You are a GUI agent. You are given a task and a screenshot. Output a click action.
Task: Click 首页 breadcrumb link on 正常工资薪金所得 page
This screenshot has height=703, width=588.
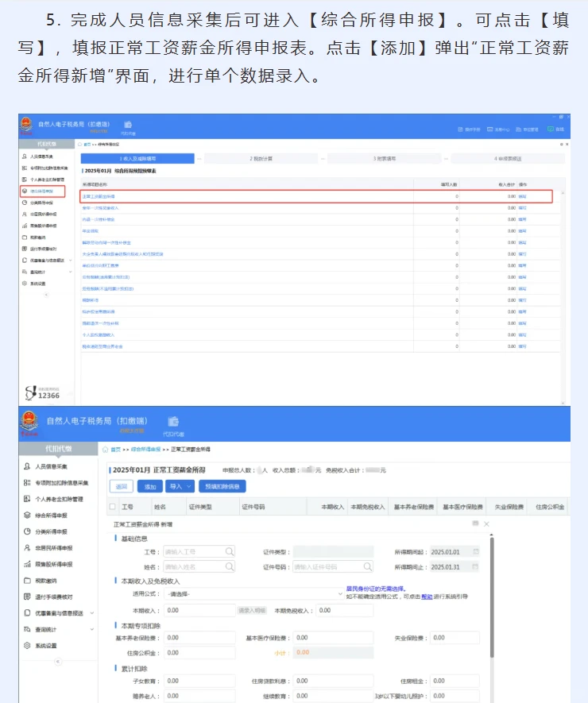(116, 450)
